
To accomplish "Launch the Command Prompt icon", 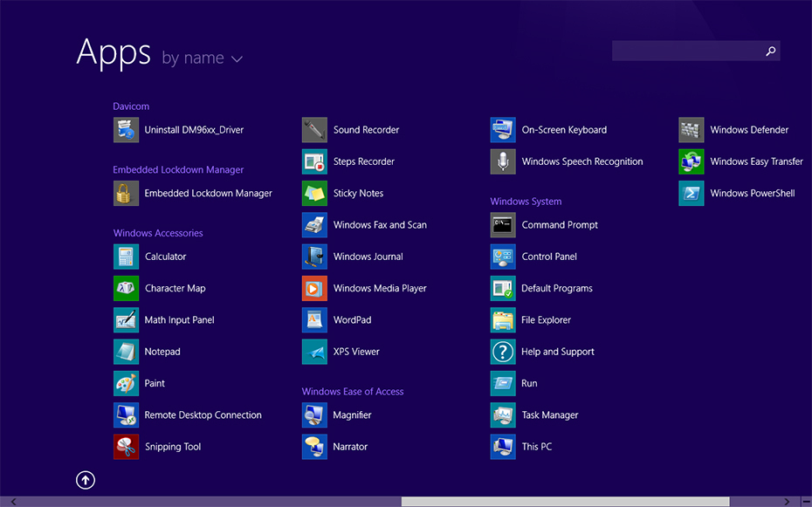I will [x=503, y=225].
